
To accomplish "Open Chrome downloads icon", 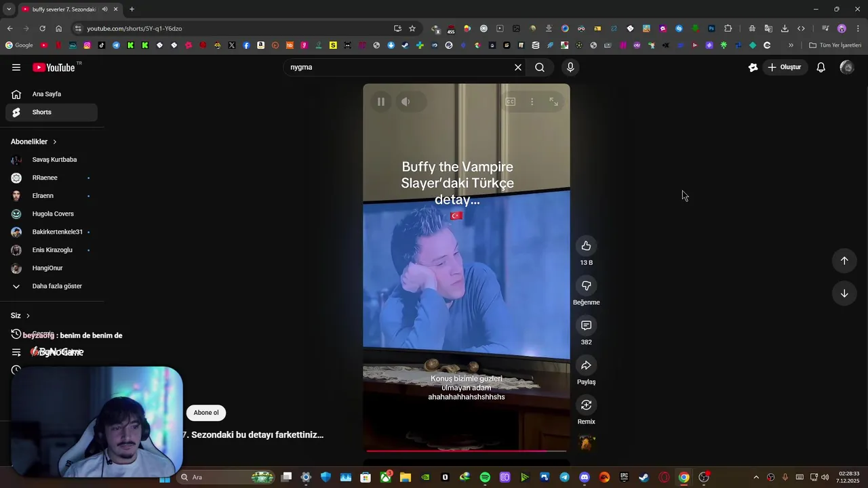I will coord(785,28).
